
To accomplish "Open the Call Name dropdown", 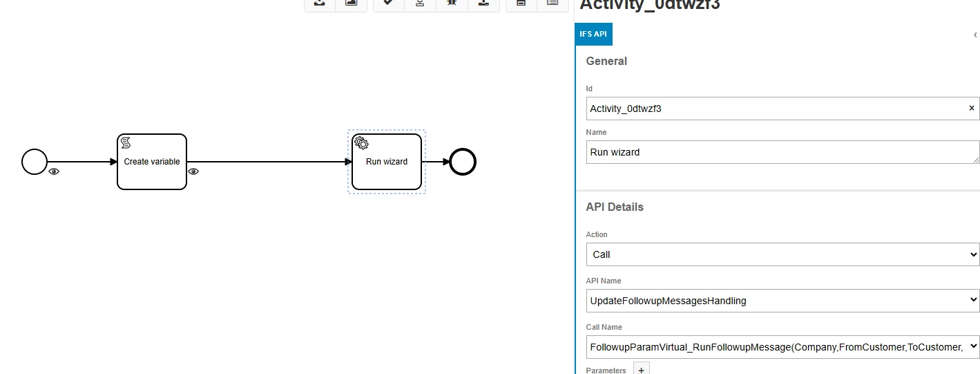I will [782, 346].
